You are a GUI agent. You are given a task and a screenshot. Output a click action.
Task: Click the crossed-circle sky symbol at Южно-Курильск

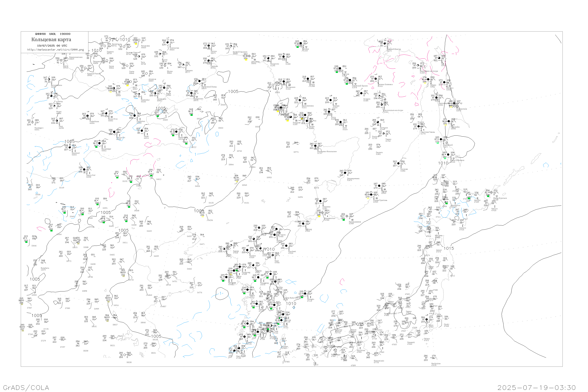point(491,192)
